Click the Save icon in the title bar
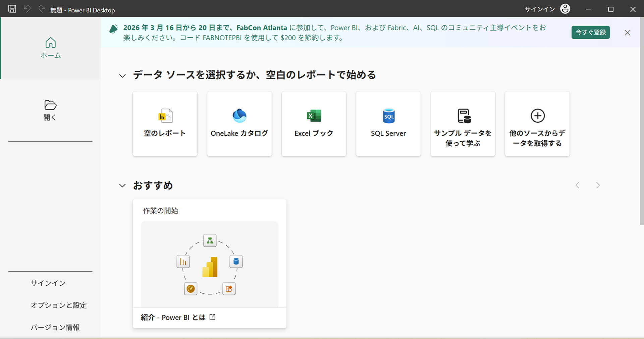Screen dimensions: 644x339 click(x=12, y=9)
